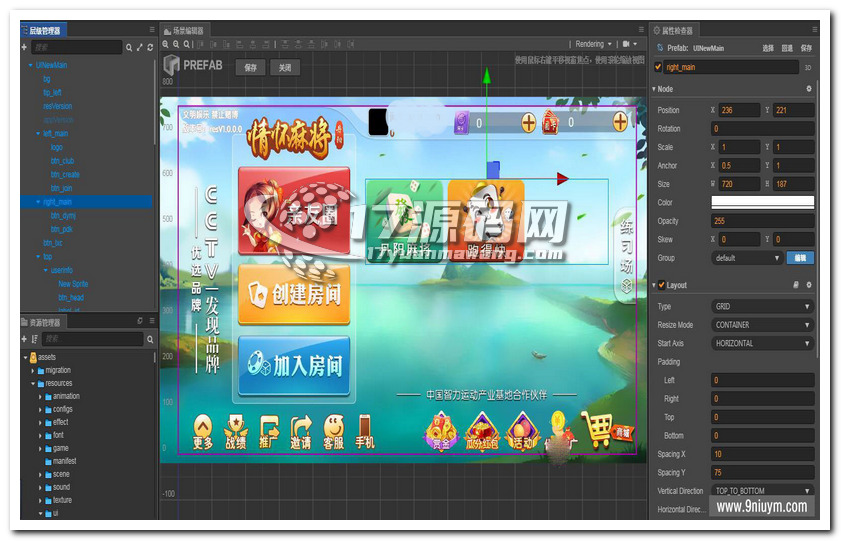Click the Position X input field

tap(739, 110)
